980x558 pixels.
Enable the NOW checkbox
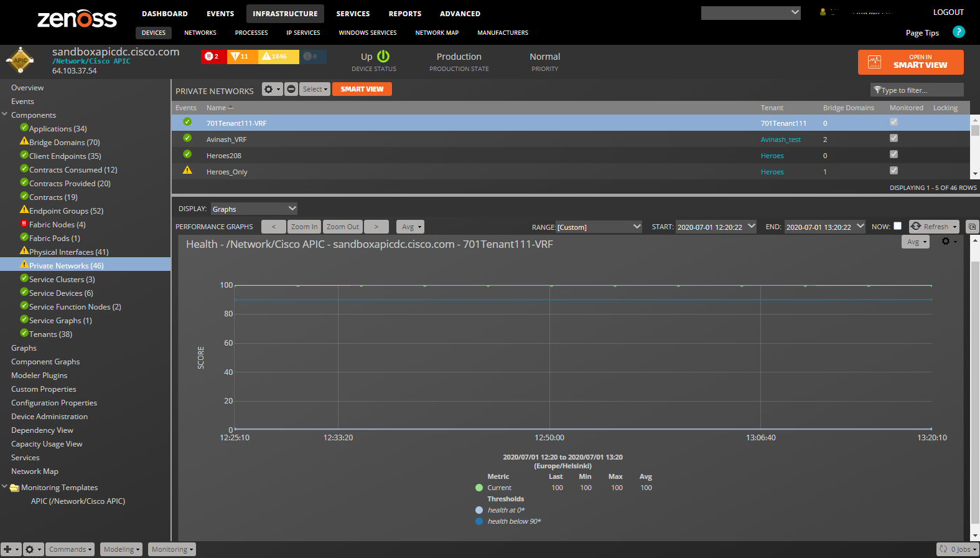click(897, 226)
